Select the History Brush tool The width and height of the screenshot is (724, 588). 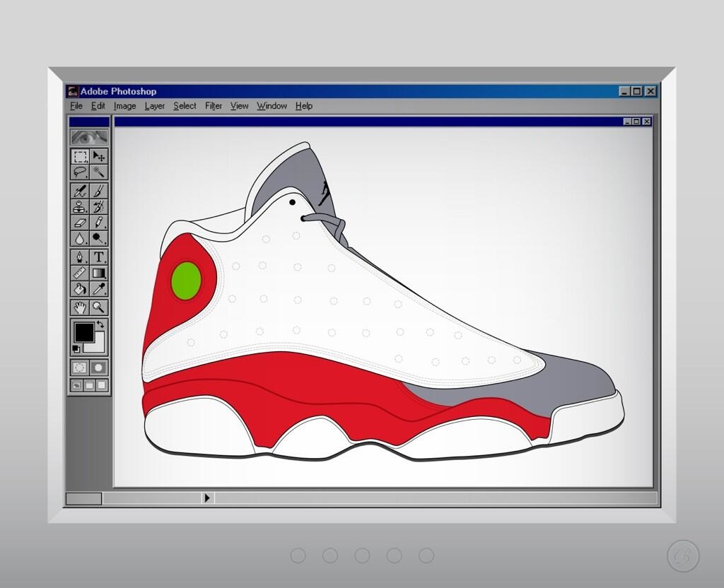(98, 206)
